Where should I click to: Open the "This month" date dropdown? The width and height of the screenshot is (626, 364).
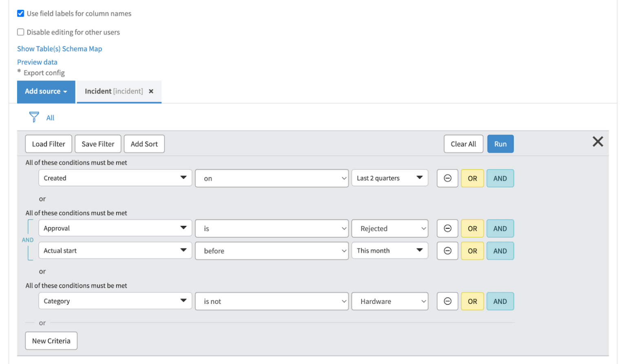389,250
